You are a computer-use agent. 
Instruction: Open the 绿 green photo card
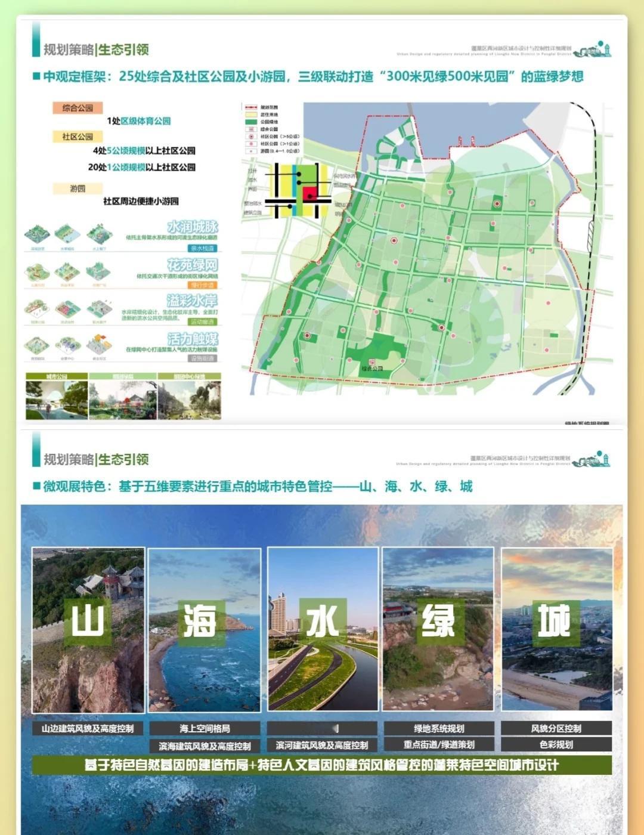[x=438, y=629]
